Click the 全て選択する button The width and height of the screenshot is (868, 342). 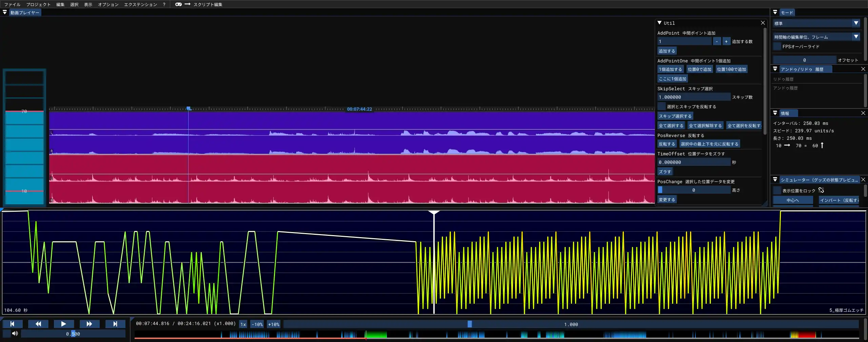(671, 126)
